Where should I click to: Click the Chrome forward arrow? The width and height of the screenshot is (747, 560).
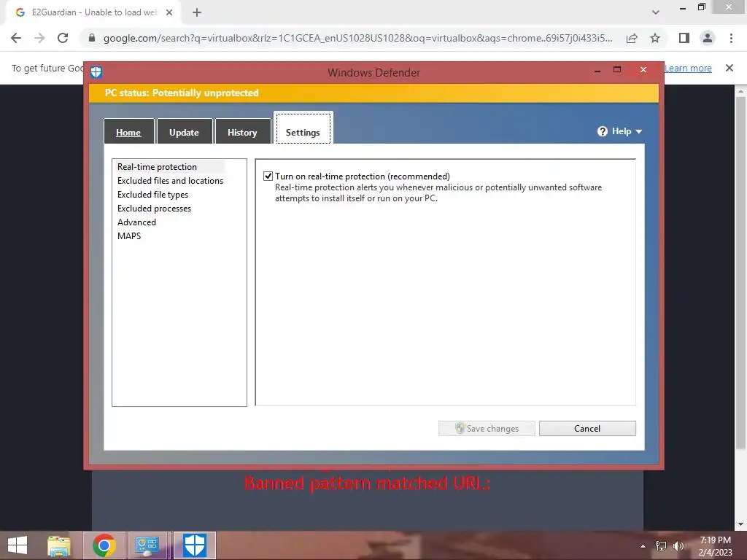[39, 38]
